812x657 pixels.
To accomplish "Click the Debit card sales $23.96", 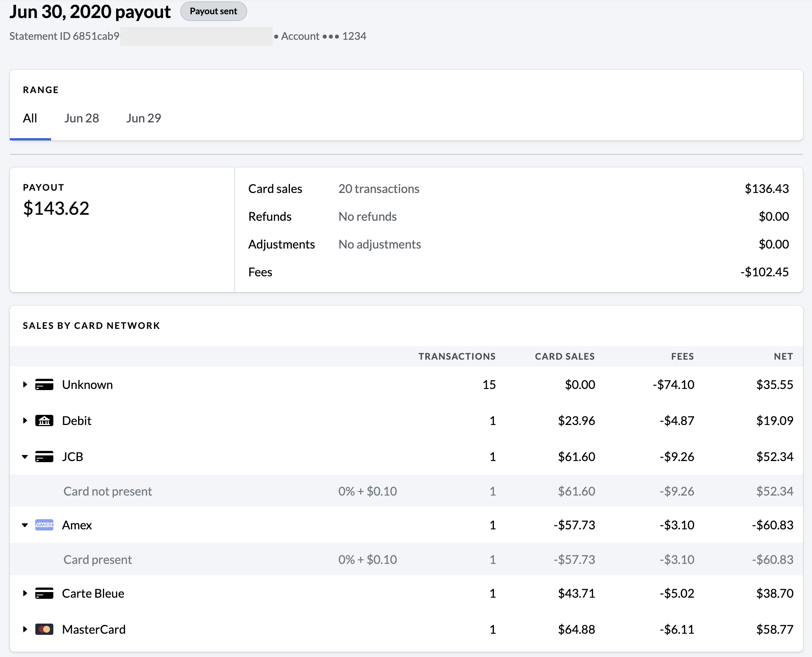I will [x=577, y=420].
